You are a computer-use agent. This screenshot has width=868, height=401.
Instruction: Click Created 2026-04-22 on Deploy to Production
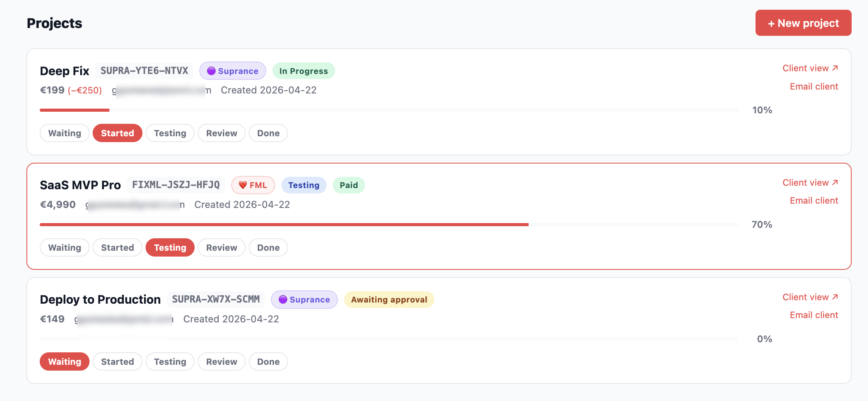point(231,319)
